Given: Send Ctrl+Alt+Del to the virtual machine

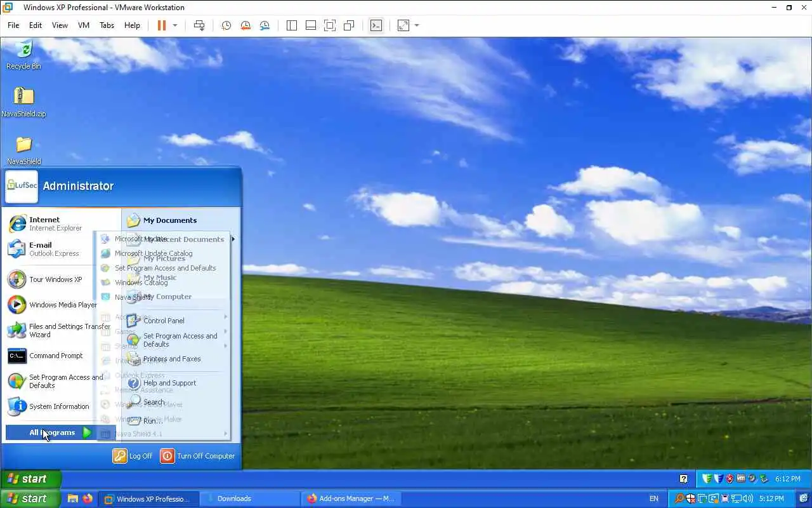Looking at the screenshot, I should point(199,25).
